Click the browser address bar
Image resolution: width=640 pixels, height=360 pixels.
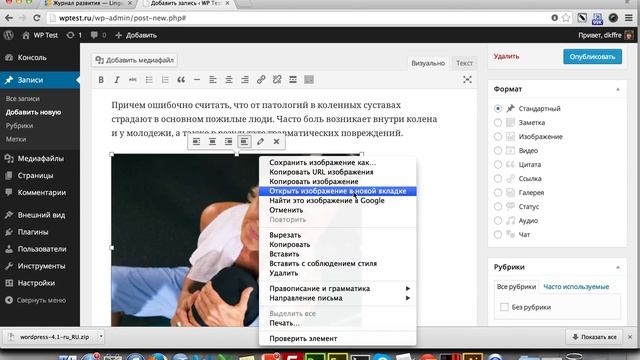click(298, 18)
